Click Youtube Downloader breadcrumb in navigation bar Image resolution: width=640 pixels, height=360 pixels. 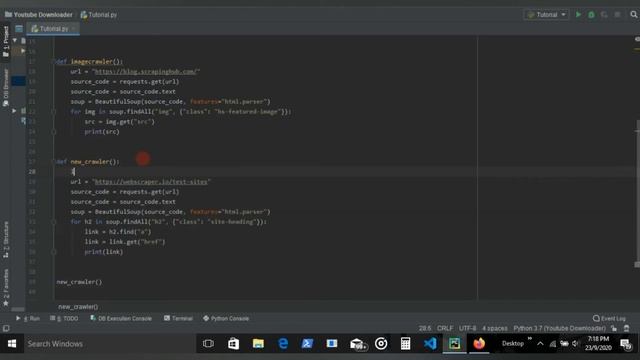[39, 15]
